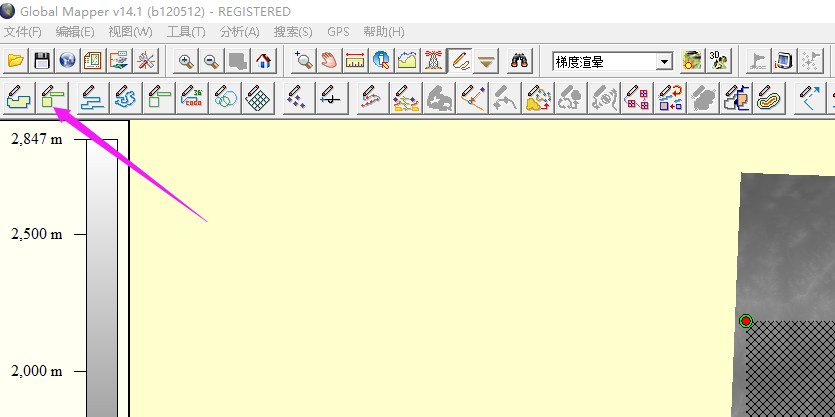Select the View Shed tower tool
The width and height of the screenshot is (835, 417).
433,61
